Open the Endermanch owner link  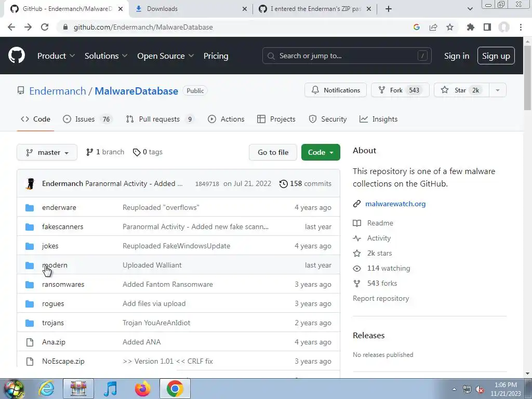58,91
